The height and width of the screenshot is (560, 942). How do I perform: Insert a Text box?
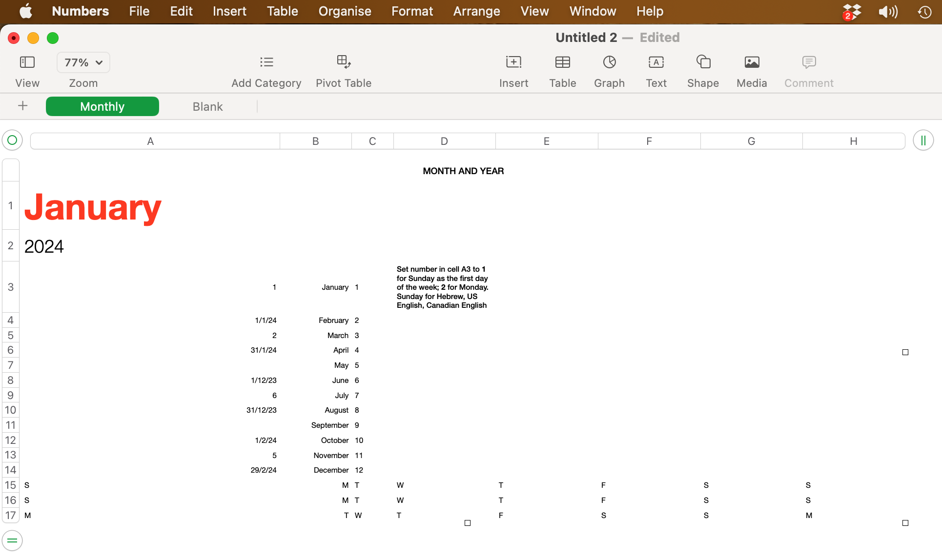tap(656, 71)
